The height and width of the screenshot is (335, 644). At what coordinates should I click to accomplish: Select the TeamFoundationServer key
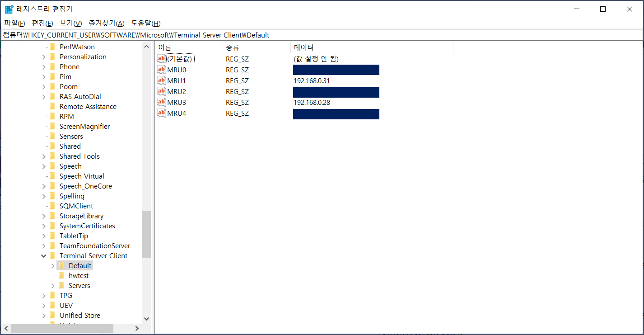tap(95, 245)
